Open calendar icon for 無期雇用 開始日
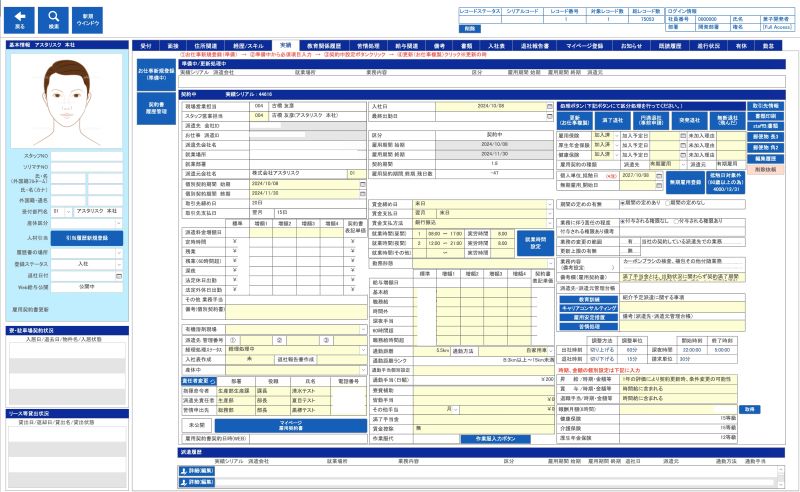Viewport: 800px width, 492px height. coord(659,185)
